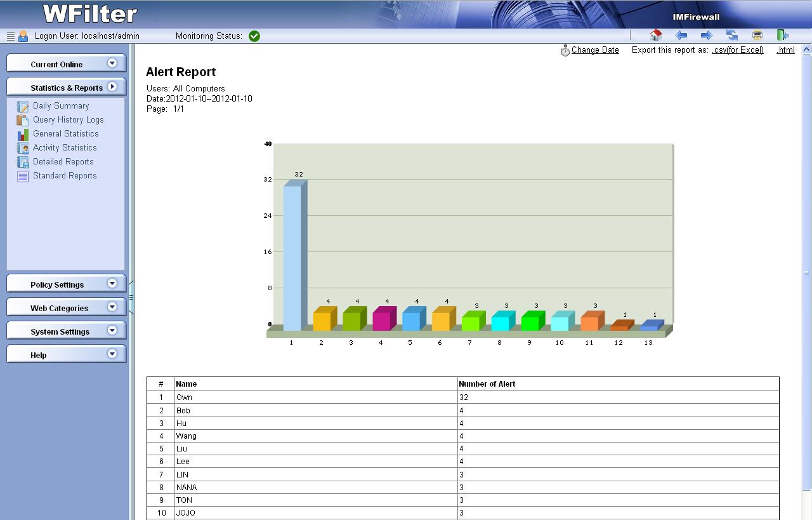Viewport: 812px width, 520px height.
Task: Refresh the report with the refresh icon
Action: 732,36
